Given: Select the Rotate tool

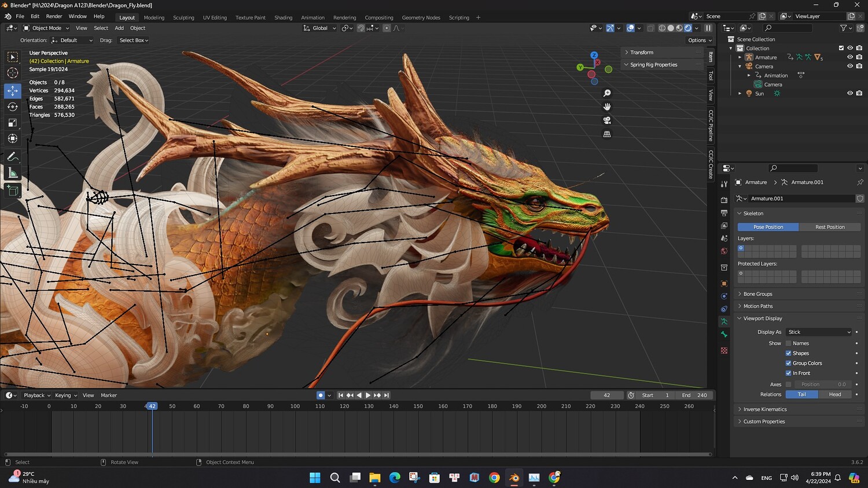Looking at the screenshot, I should click(x=13, y=107).
